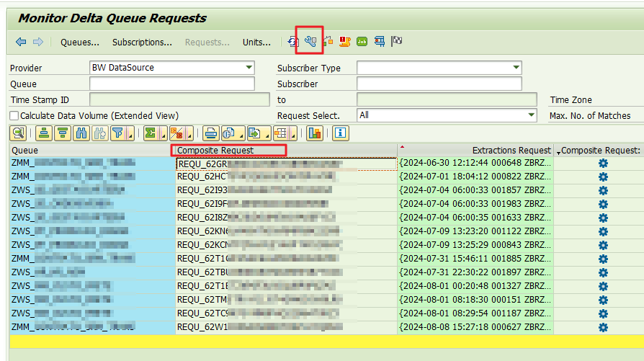The height and width of the screenshot is (361, 644).
Task: Select extraction request 2024-07-31 15:46:11 001885
Action: [475, 259]
